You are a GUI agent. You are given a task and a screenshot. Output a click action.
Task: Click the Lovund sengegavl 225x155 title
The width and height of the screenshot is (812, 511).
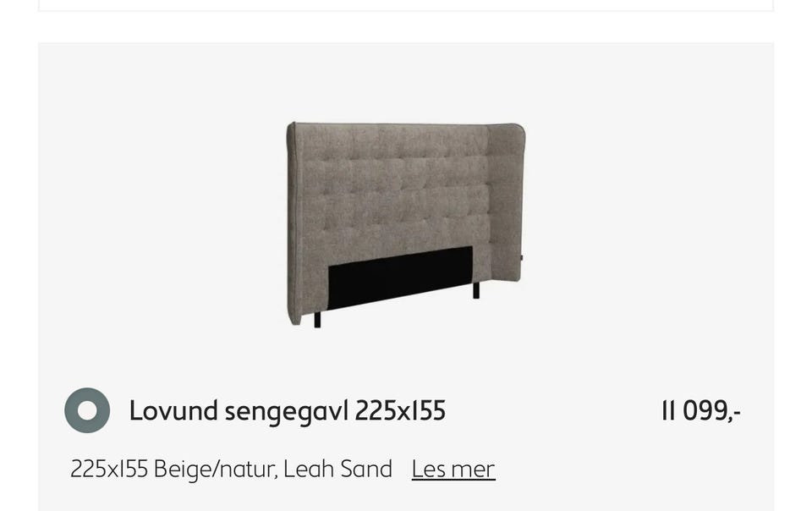pyautogui.click(x=288, y=410)
